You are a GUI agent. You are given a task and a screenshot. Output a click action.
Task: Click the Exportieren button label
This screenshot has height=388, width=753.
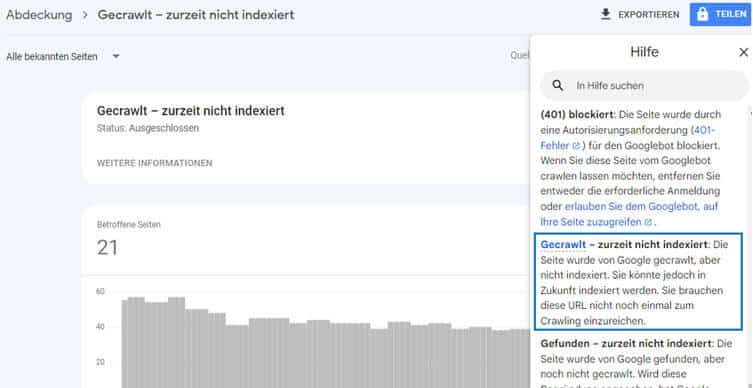(649, 15)
